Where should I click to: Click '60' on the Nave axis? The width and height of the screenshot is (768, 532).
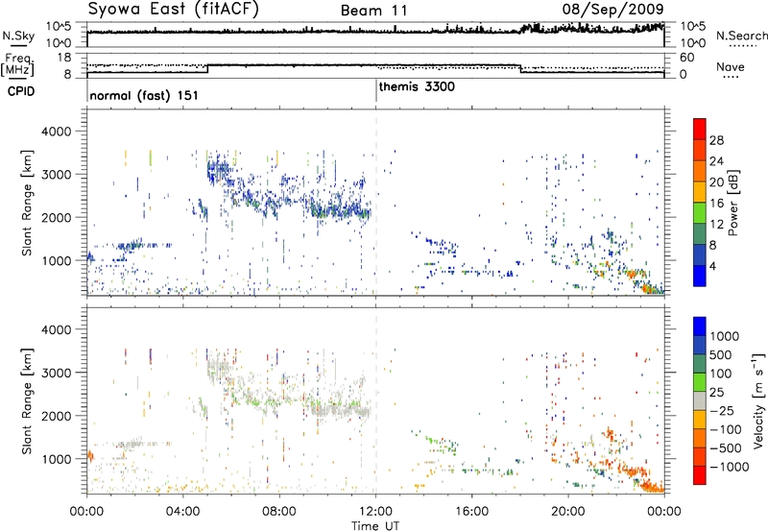coord(687,58)
